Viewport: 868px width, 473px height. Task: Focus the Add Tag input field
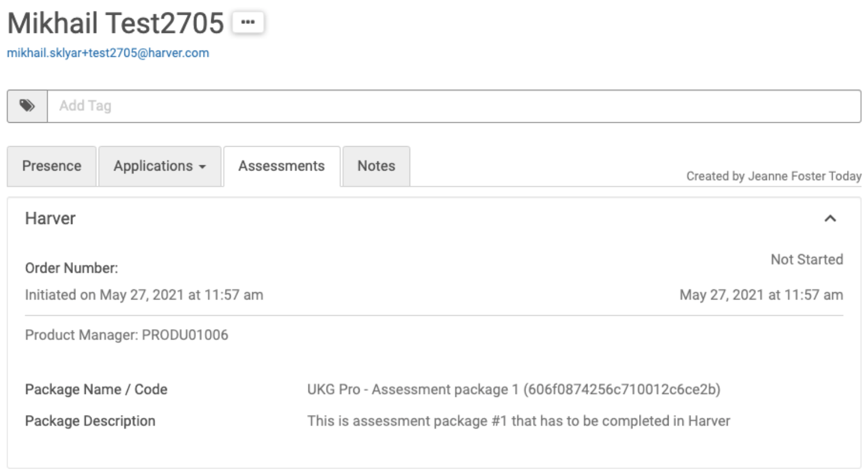[454, 106]
